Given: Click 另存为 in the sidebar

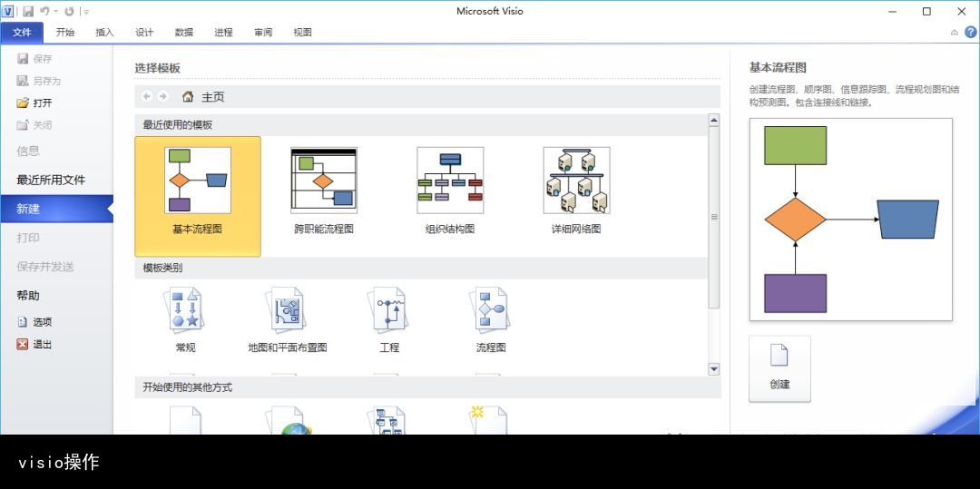Looking at the screenshot, I should pyautogui.click(x=38, y=81).
